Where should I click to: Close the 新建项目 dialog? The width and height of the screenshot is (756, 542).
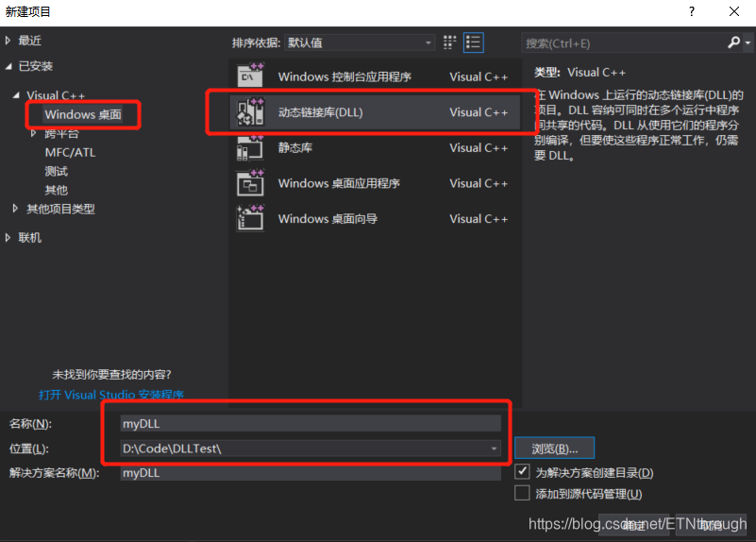[x=734, y=11]
